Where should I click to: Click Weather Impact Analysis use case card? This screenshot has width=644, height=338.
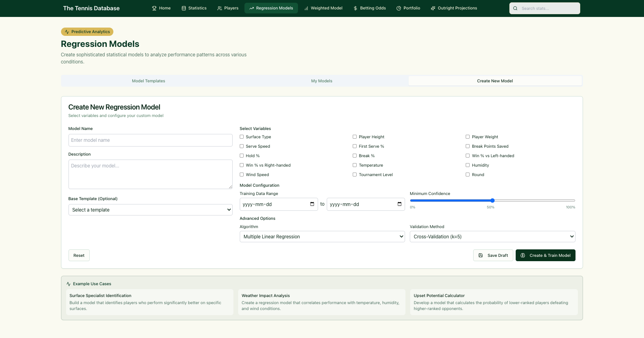click(x=322, y=302)
